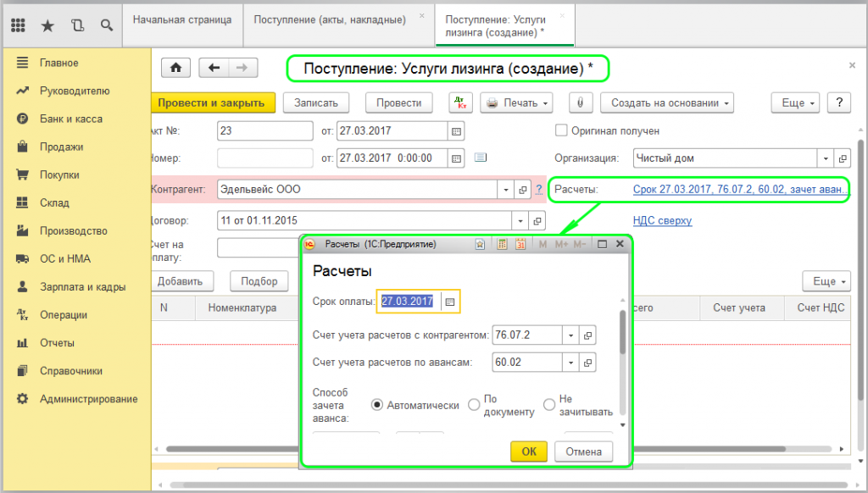Screen dimensions: 868x493
Task: Expand the 76.07.2 account dropdown
Action: click(570, 335)
